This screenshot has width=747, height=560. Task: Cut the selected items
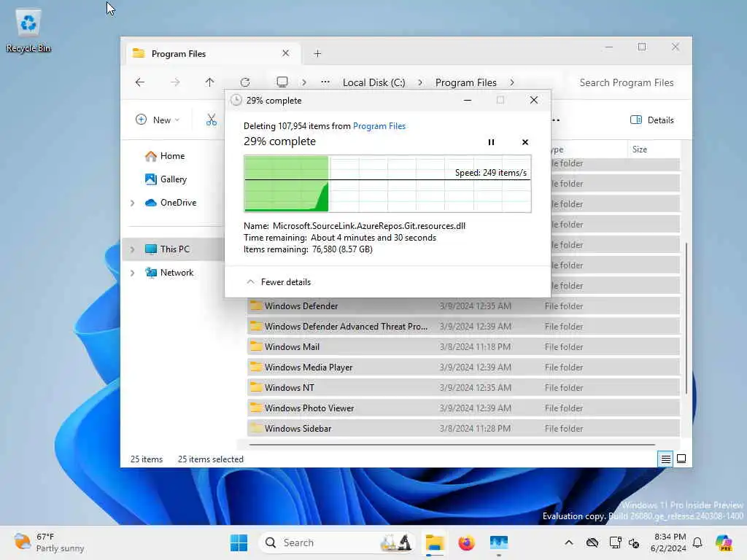click(x=211, y=120)
